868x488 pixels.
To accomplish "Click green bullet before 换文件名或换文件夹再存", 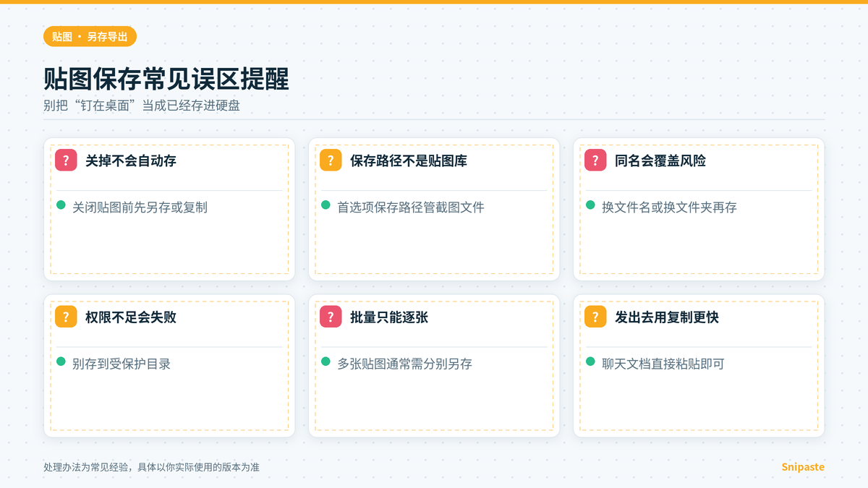I will point(591,205).
